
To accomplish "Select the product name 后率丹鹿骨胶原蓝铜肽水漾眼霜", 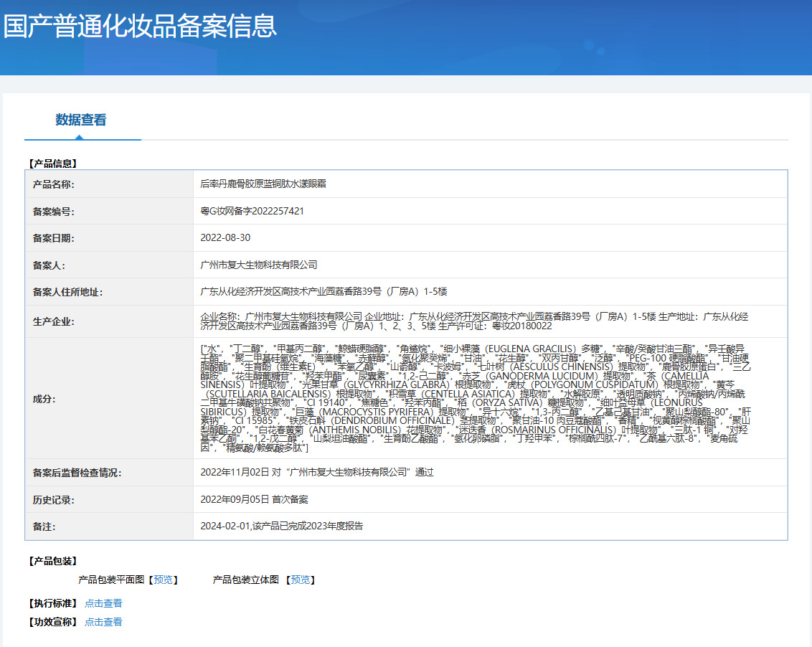I will click(x=263, y=184).
